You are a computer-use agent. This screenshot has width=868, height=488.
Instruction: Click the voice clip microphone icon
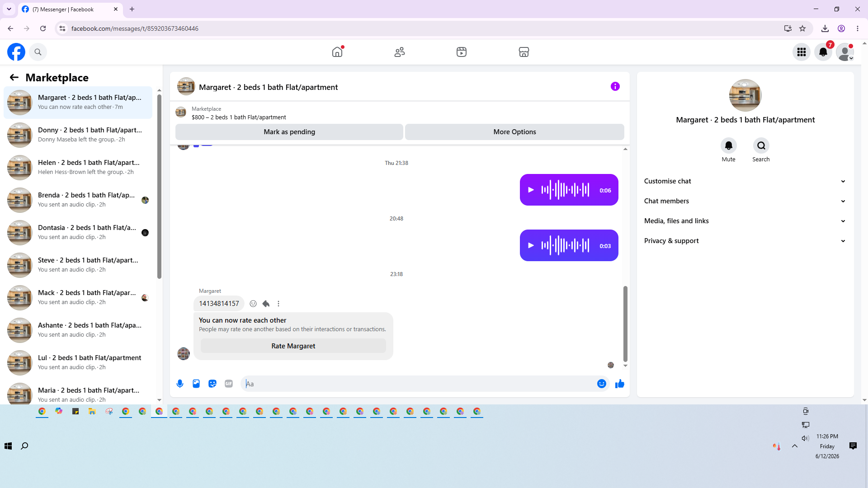point(180,384)
